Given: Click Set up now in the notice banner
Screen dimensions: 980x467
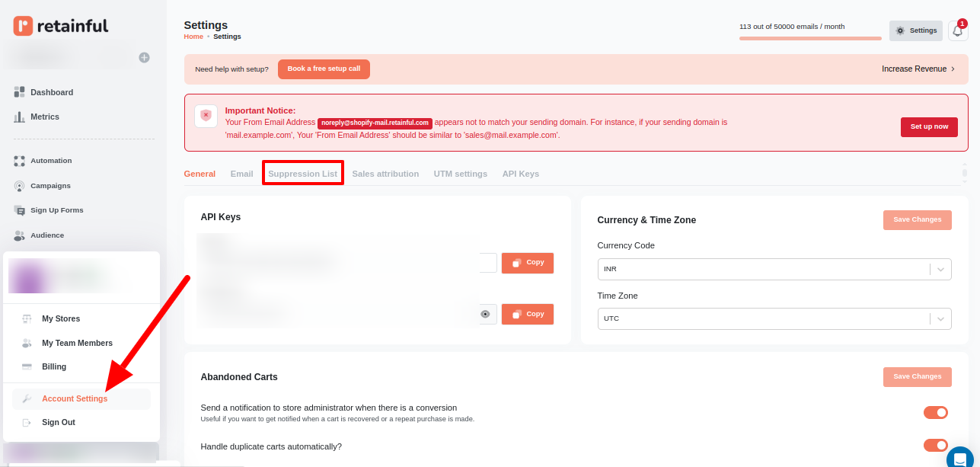Looking at the screenshot, I should [929, 127].
